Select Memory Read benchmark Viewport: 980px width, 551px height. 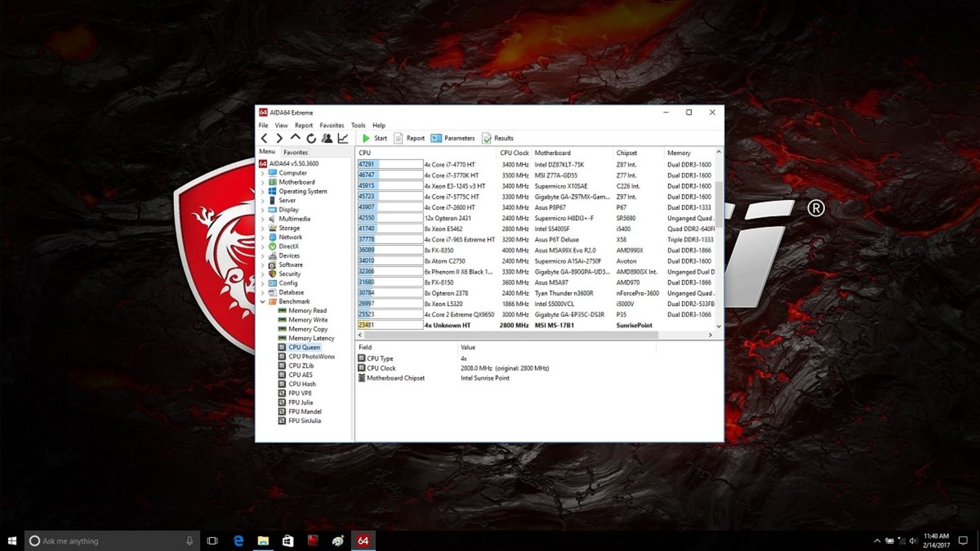pos(307,311)
